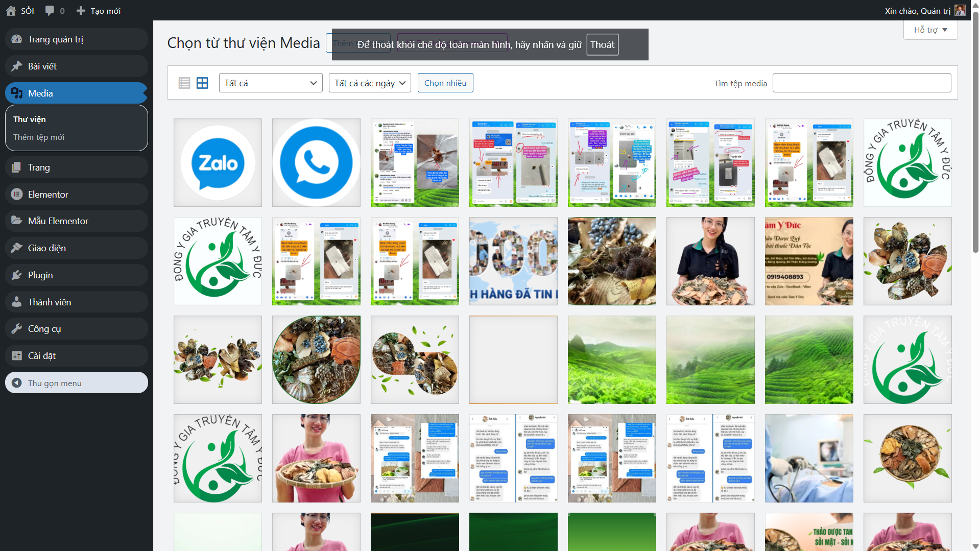
Task: Open the Cài đặt menu item
Action: coord(77,356)
